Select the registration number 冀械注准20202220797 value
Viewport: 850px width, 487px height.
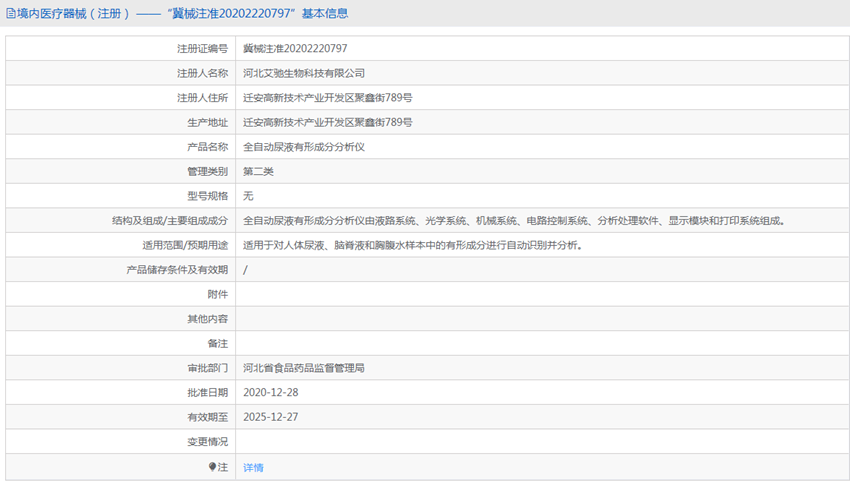pyautogui.click(x=295, y=48)
